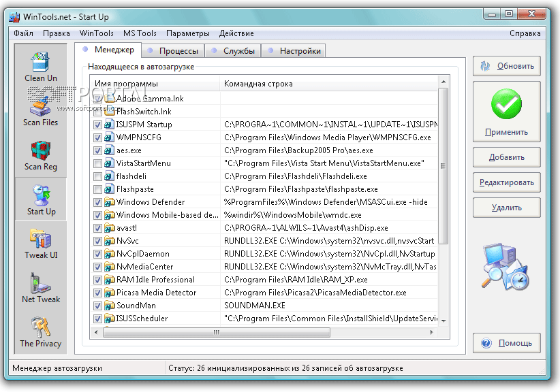560x392 pixels.
Task: Click the program icon beside WMPNSCFG
Action: pyautogui.click(x=109, y=137)
